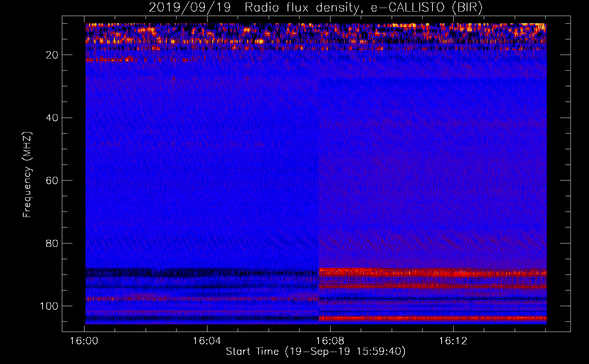Click the "80" frequency tick label
This screenshot has height=364, width=589.
[52, 243]
